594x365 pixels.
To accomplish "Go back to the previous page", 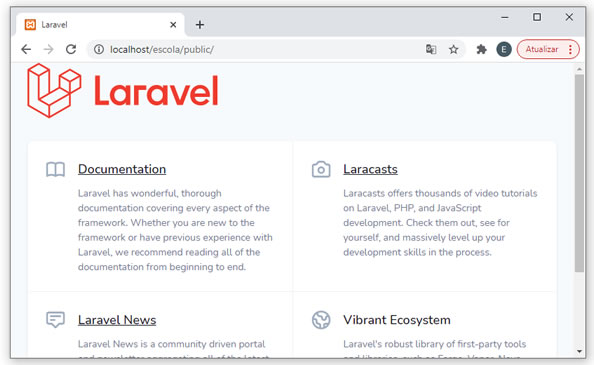I will pyautogui.click(x=26, y=49).
